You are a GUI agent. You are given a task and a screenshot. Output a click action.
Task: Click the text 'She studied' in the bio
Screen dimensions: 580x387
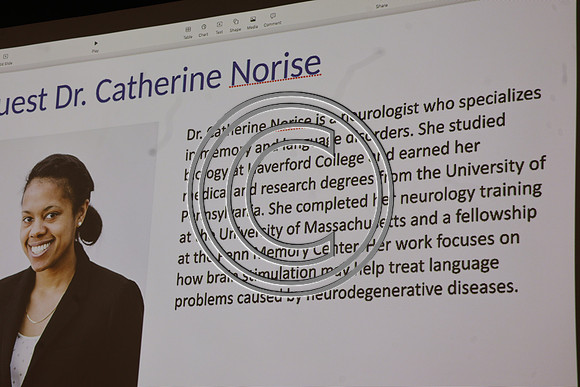tap(462, 124)
